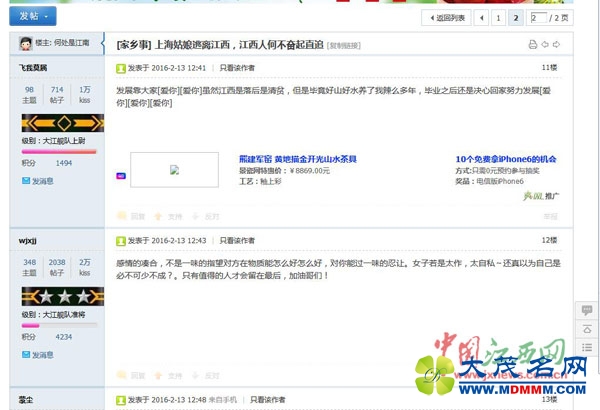600x410 pixels.
Task: Click wjxjj's 积分 progress bar
Action: pyautogui.click(x=59, y=325)
